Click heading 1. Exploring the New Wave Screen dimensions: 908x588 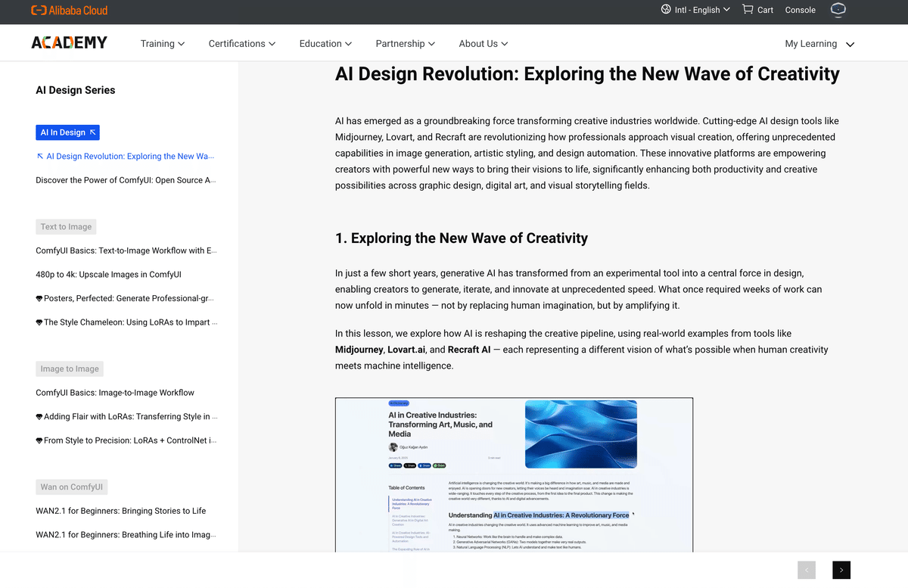point(462,238)
